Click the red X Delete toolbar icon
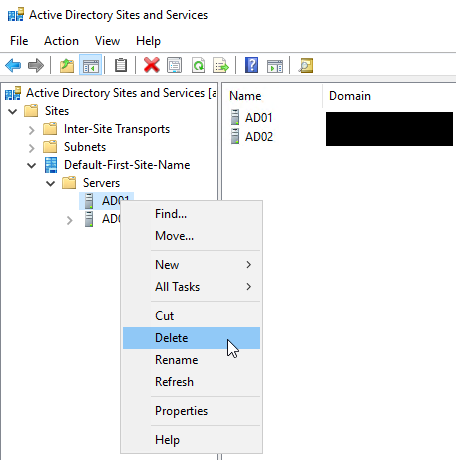 (x=152, y=65)
